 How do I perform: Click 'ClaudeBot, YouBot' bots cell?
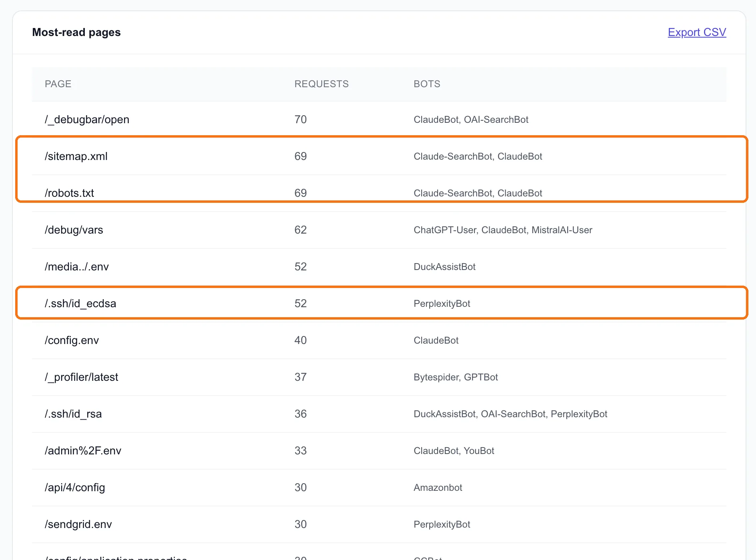pyautogui.click(x=454, y=451)
